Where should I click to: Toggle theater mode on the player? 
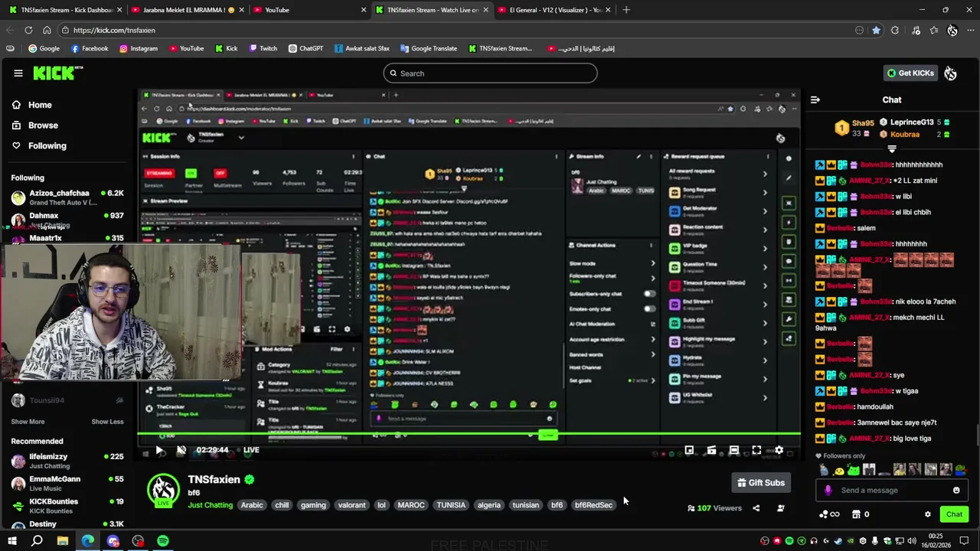(733, 450)
